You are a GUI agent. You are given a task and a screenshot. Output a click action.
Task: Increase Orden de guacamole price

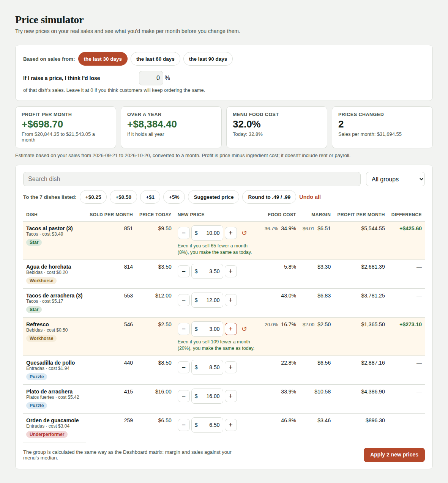(231, 425)
